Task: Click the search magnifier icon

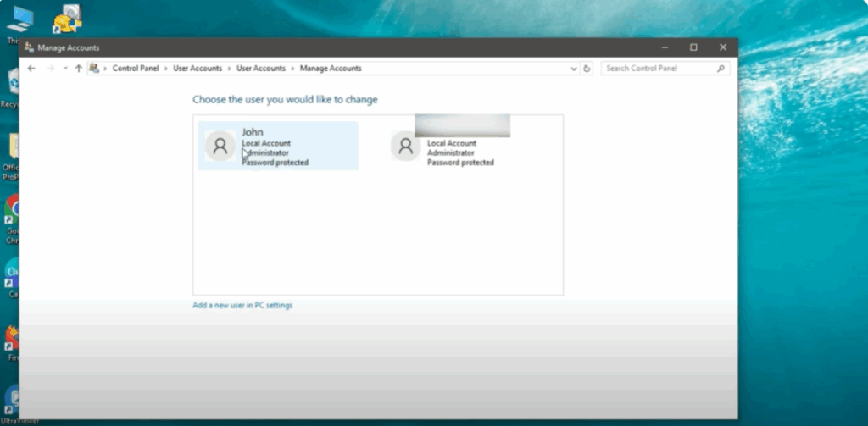Action: pos(721,69)
